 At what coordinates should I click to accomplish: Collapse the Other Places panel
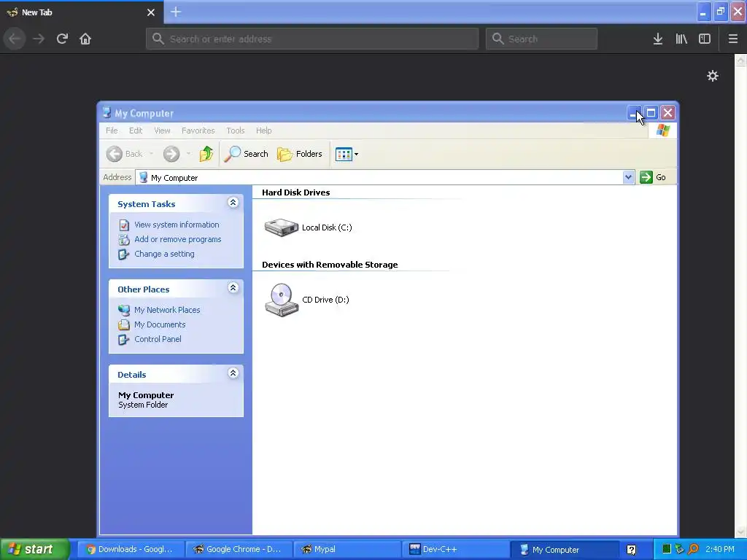[x=233, y=288]
